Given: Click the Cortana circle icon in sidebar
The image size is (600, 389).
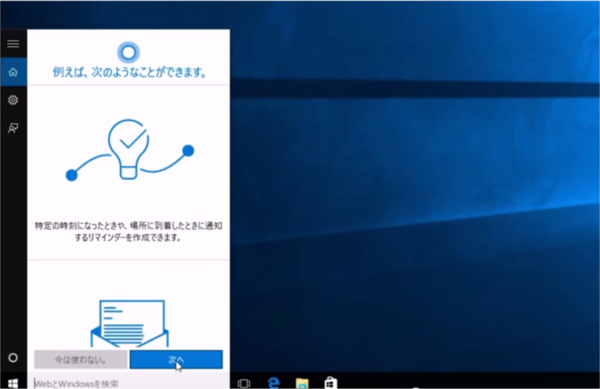Looking at the screenshot, I should click(13, 358).
